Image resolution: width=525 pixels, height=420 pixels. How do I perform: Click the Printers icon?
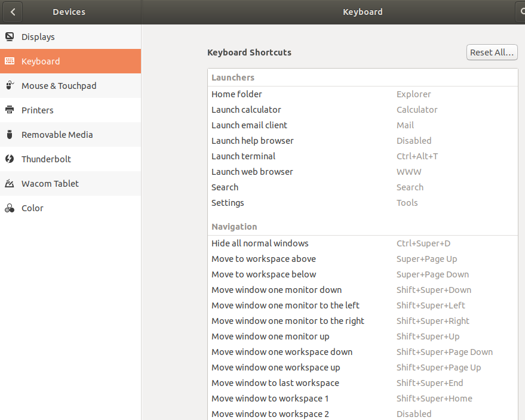(10, 110)
